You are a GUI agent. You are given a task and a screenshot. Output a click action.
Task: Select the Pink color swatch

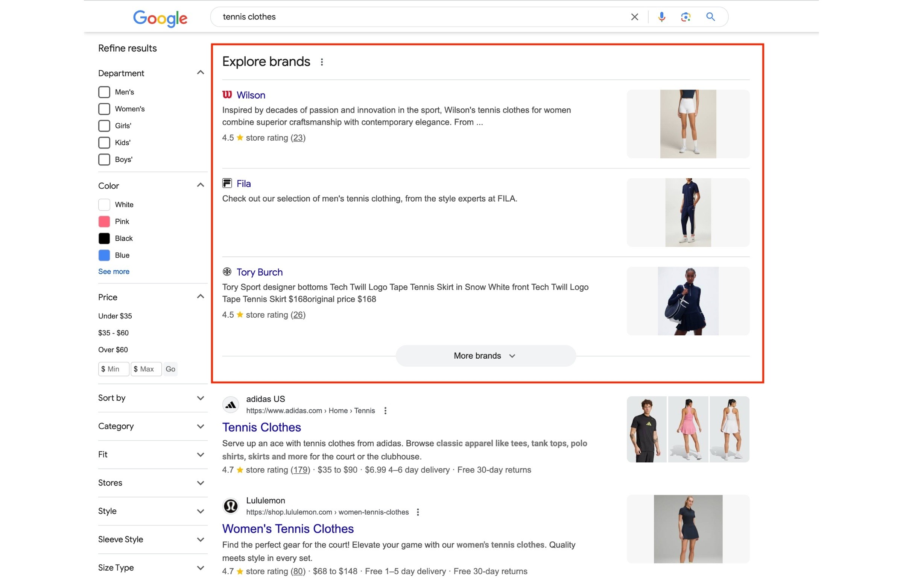(104, 221)
